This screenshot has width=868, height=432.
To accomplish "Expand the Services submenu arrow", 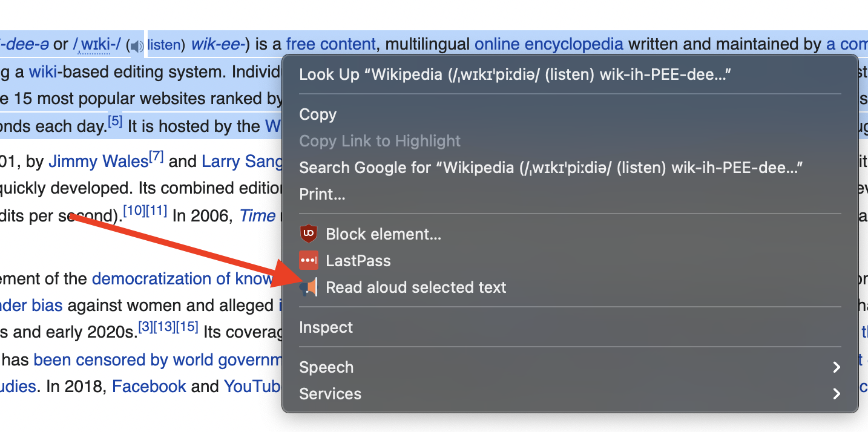I will [837, 394].
